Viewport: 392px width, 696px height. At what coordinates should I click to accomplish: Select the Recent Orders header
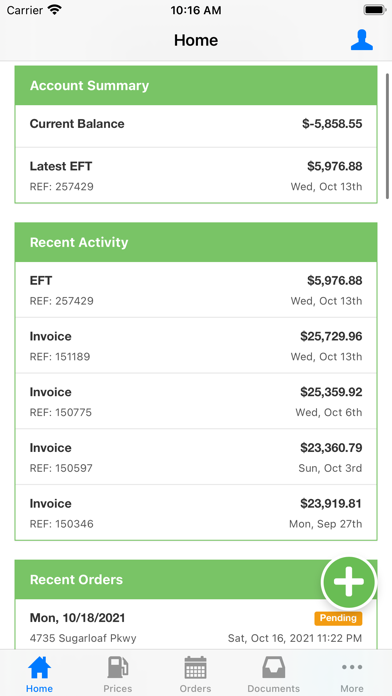coord(196,579)
